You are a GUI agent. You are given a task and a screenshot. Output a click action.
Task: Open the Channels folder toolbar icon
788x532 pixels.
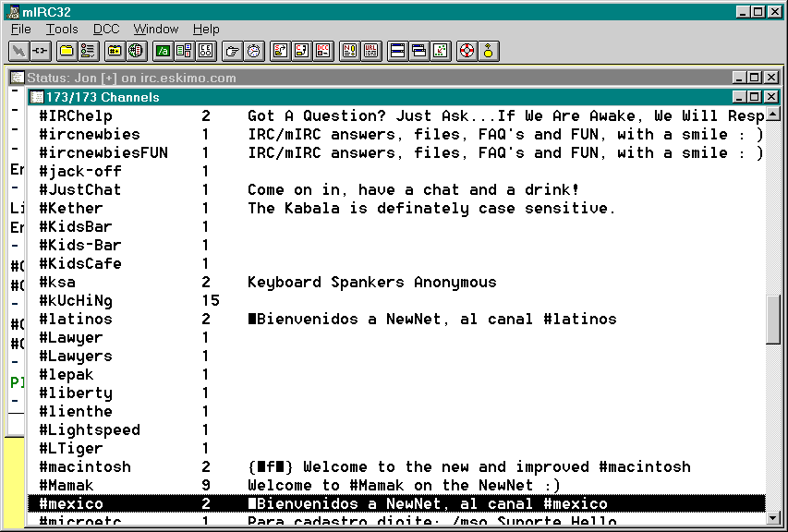(115, 51)
